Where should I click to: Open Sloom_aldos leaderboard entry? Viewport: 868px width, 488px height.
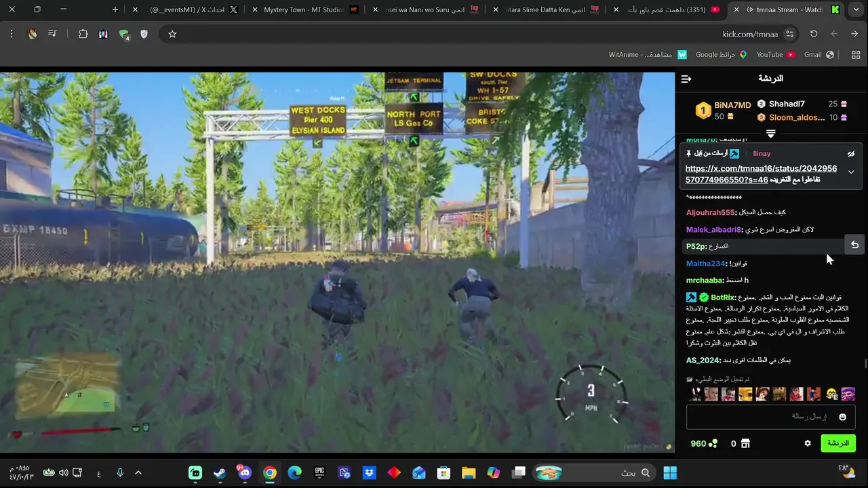(797, 117)
